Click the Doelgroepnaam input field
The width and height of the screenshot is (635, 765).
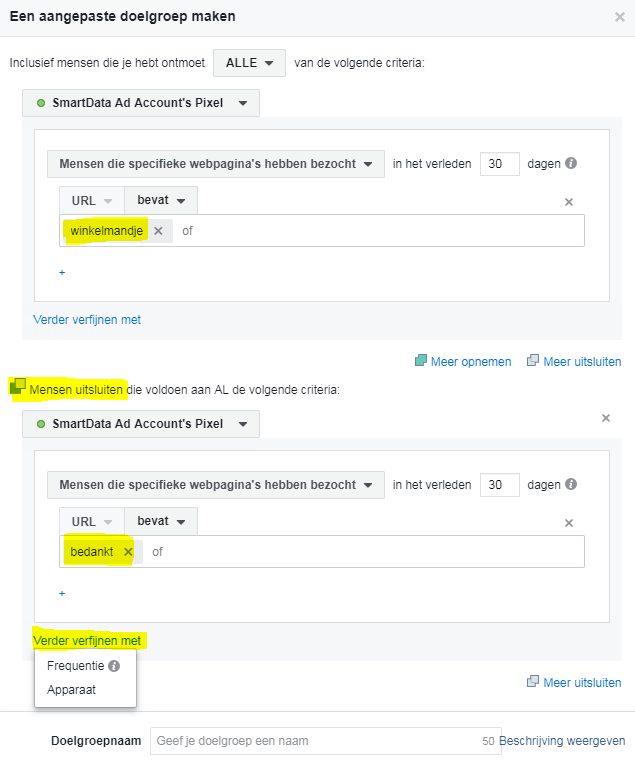[325, 741]
